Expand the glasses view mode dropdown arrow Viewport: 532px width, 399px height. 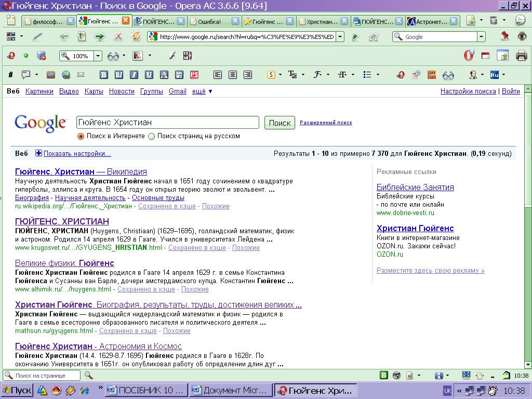[124, 55]
